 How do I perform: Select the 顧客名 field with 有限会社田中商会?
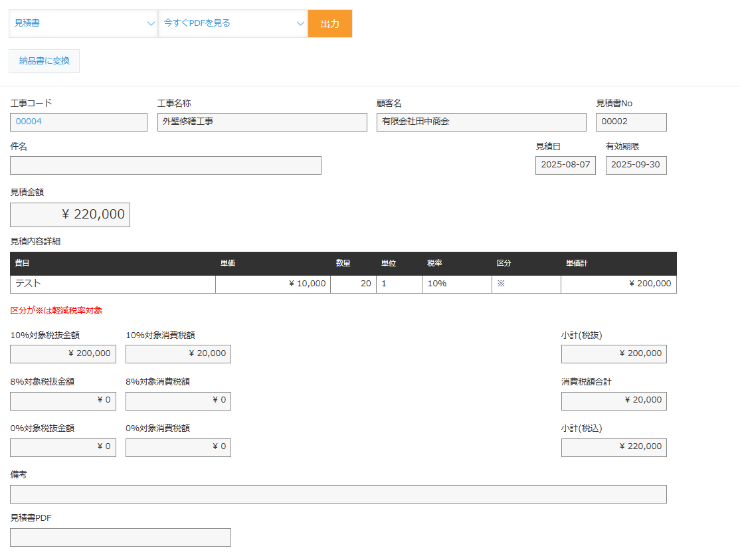(x=481, y=122)
